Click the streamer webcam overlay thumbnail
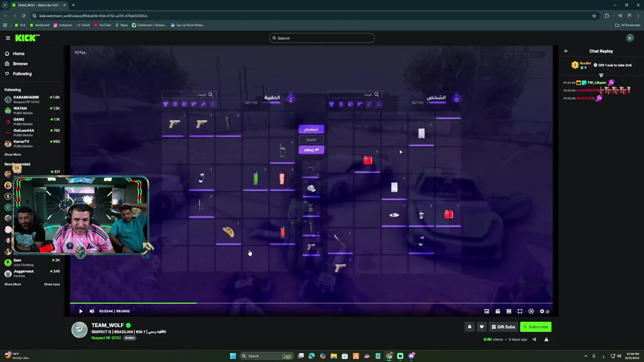 (x=80, y=215)
